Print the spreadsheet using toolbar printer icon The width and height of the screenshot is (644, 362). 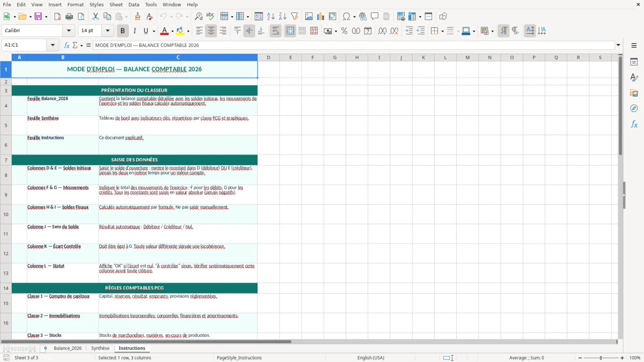pyautogui.click(x=70, y=17)
